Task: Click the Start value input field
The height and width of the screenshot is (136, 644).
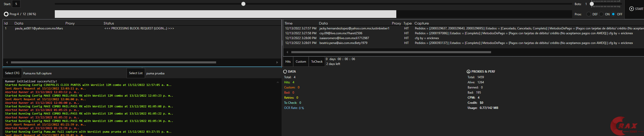Action: point(16,4)
